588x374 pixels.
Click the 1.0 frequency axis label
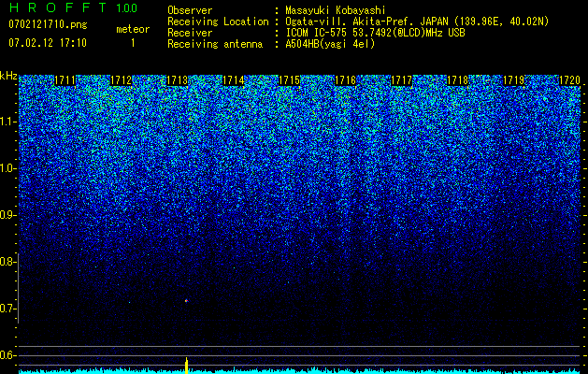pos(8,169)
